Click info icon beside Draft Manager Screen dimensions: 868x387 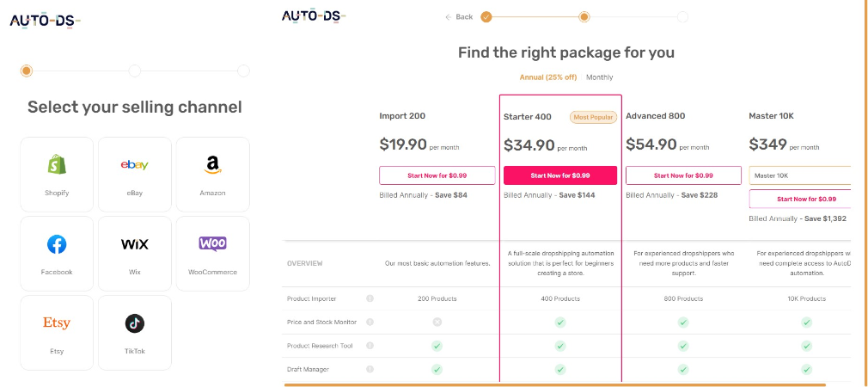(x=370, y=369)
